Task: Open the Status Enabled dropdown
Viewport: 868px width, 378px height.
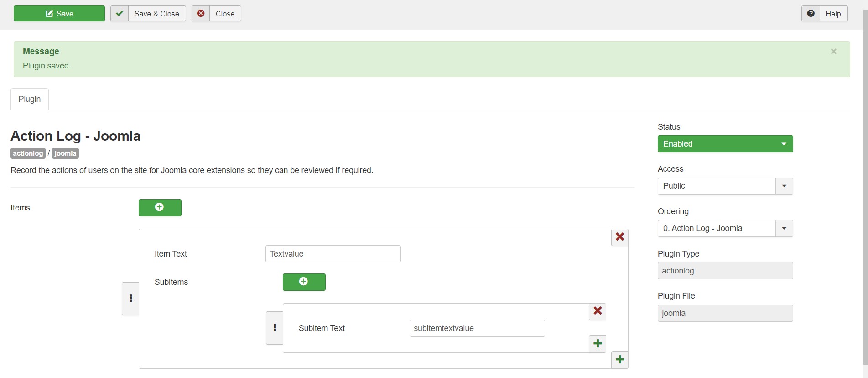Action: point(725,144)
